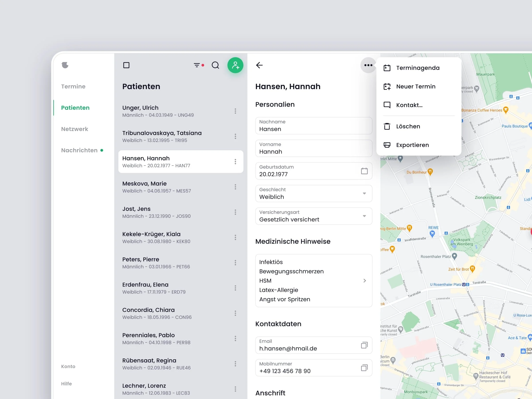Select Terminagenda from the context menu

click(x=418, y=68)
